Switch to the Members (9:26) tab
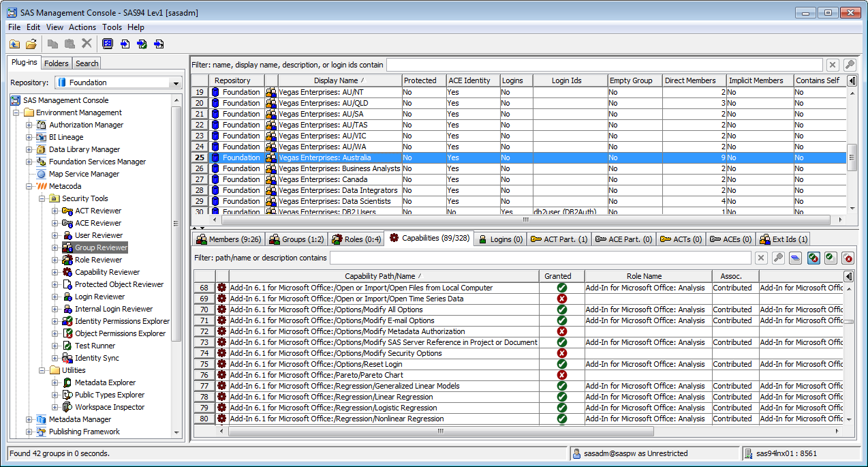 click(228, 239)
